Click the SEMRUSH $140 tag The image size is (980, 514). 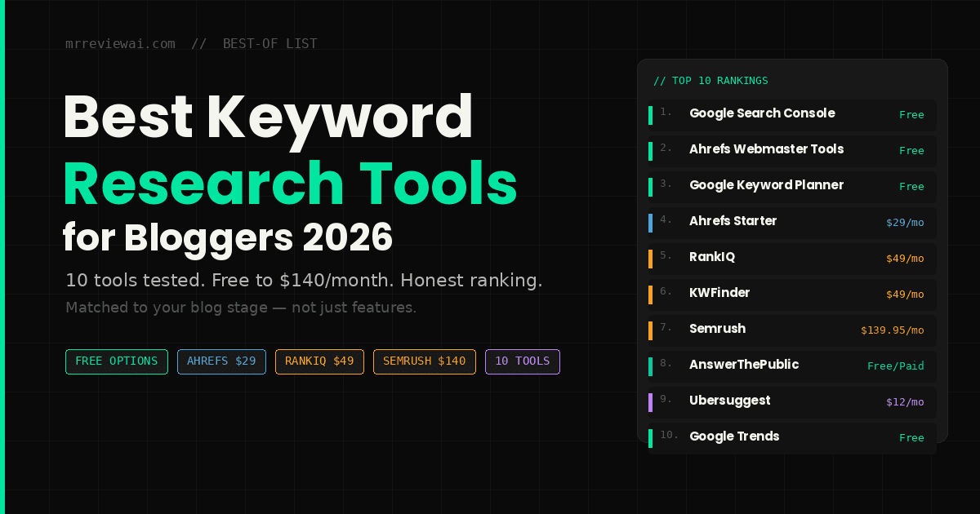[425, 361]
